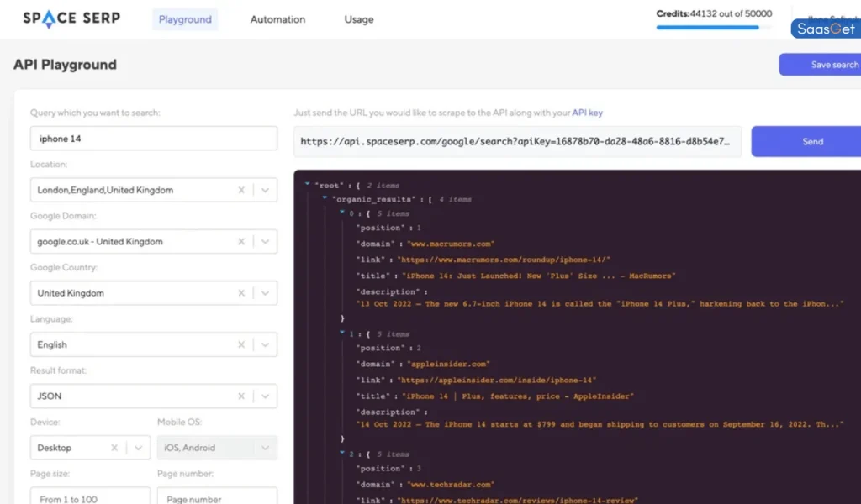Focus the search query field with iphone 14
Image resolution: width=861 pixels, height=504 pixels.
point(154,139)
